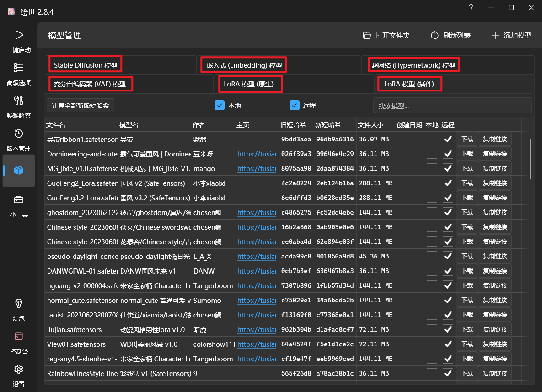Click the model list vertical scrollbar

click(x=531, y=159)
